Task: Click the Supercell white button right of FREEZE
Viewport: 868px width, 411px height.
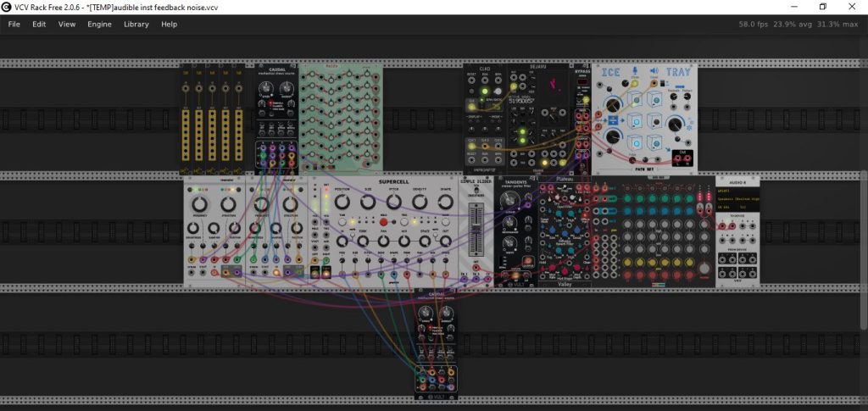Action: coord(403,222)
